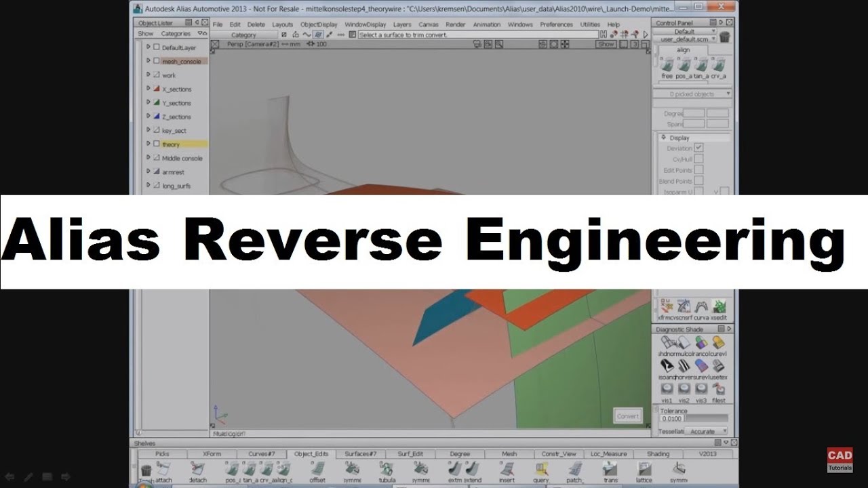This screenshot has height=488, width=868.
Task: Open the xsedit cross-section editor icon
Action: 719,306
